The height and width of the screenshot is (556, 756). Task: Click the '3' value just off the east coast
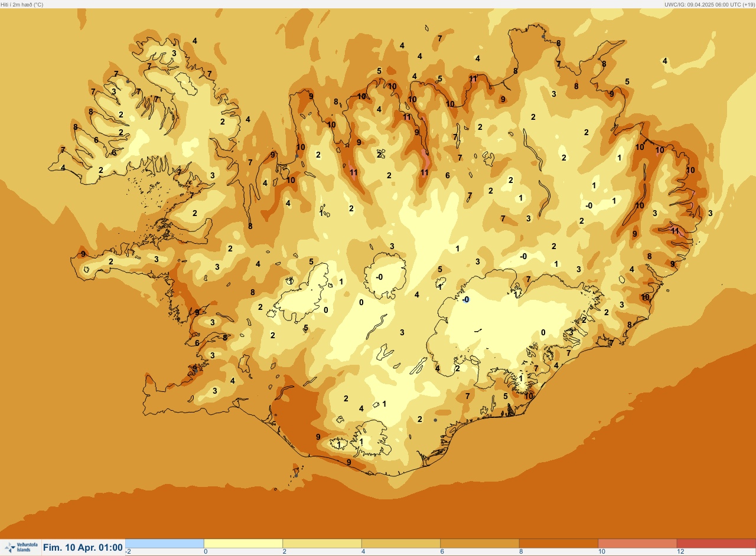pos(711,213)
